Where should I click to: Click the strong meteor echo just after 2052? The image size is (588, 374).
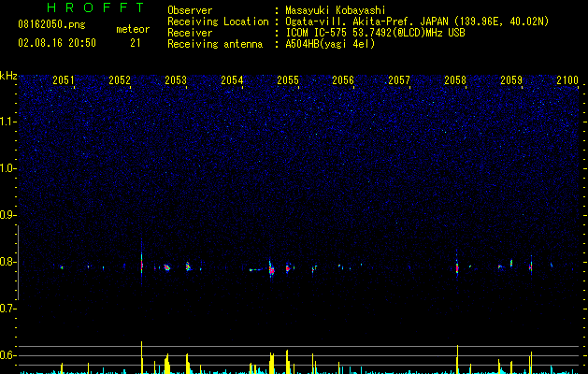point(142,265)
